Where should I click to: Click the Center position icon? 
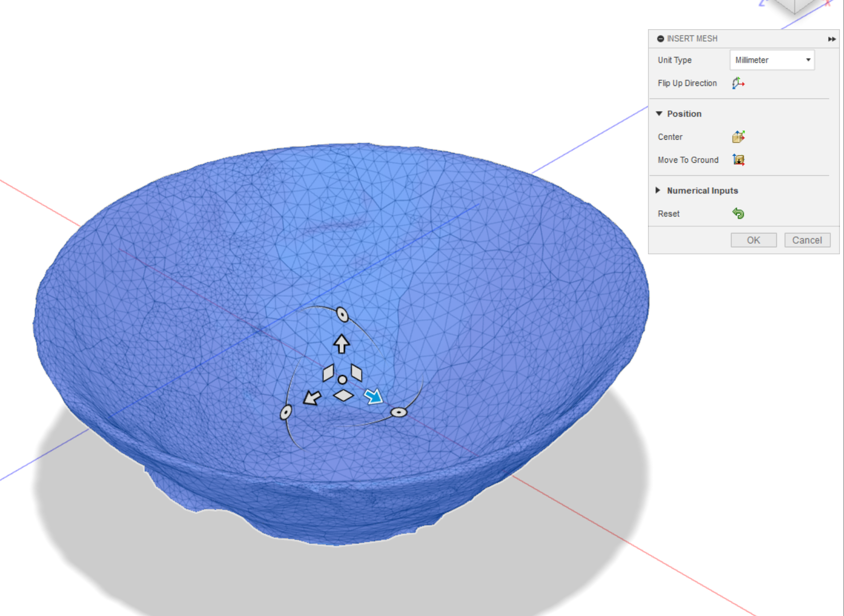point(739,136)
